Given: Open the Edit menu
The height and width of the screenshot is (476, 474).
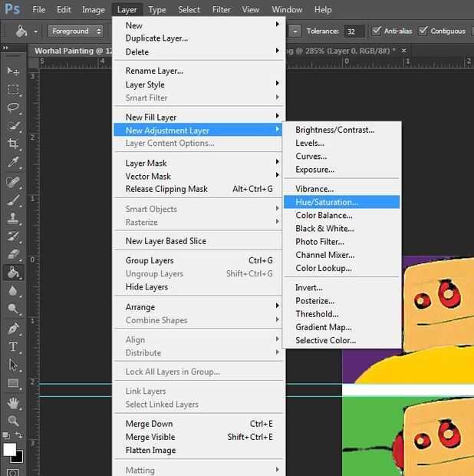Looking at the screenshot, I should click(x=64, y=10).
